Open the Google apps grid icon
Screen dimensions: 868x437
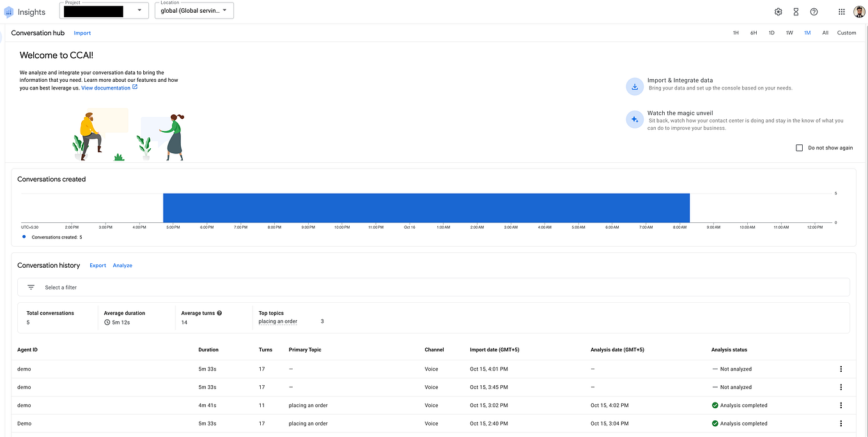tap(841, 11)
